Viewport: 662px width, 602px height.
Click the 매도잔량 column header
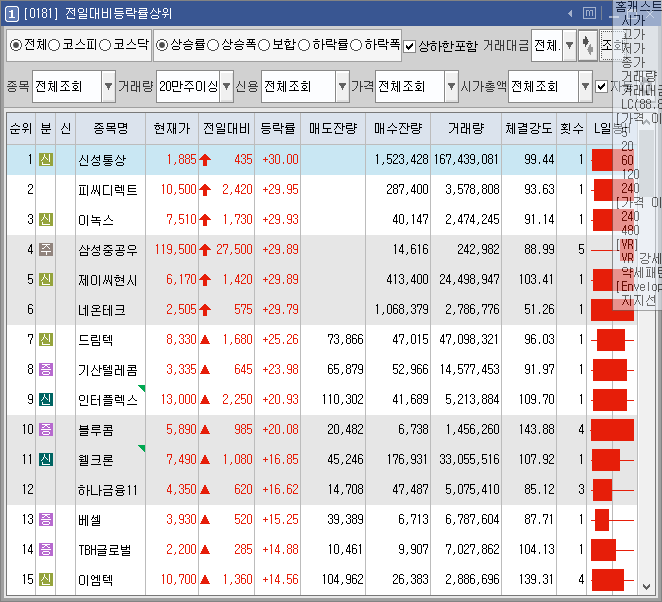coord(333,128)
